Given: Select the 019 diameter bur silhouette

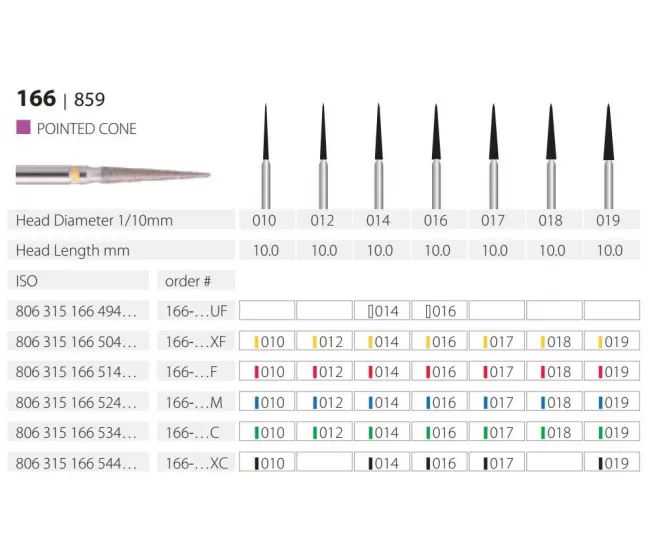Looking at the screenshot, I should (x=608, y=156).
